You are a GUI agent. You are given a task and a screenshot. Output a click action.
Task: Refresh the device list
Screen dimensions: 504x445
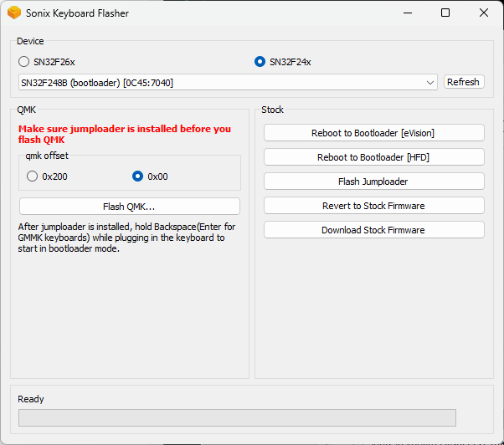464,82
